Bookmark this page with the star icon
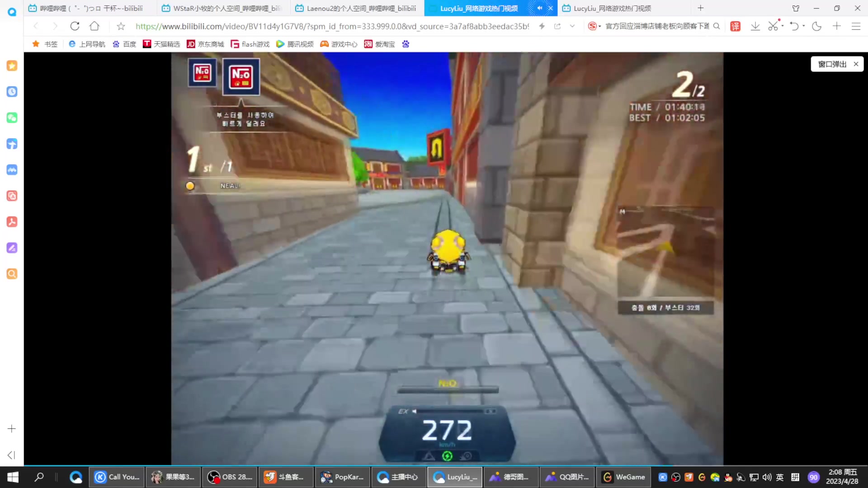 [121, 26]
